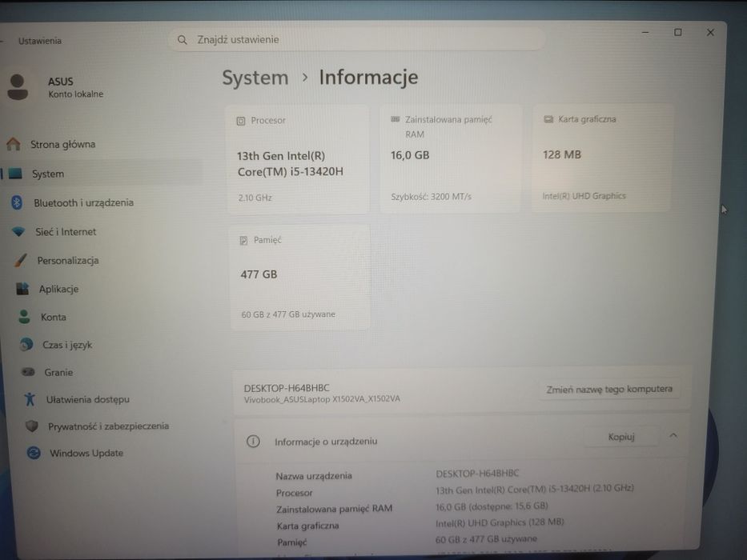
Task: Click the Szybkość: 3200 MT/s text
Action: pyautogui.click(x=431, y=197)
